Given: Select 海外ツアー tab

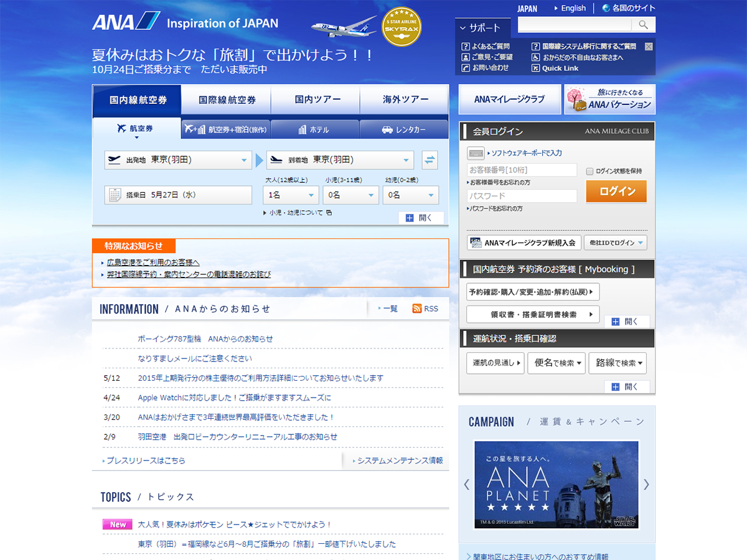Looking at the screenshot, I should click(x=405, y=100).
